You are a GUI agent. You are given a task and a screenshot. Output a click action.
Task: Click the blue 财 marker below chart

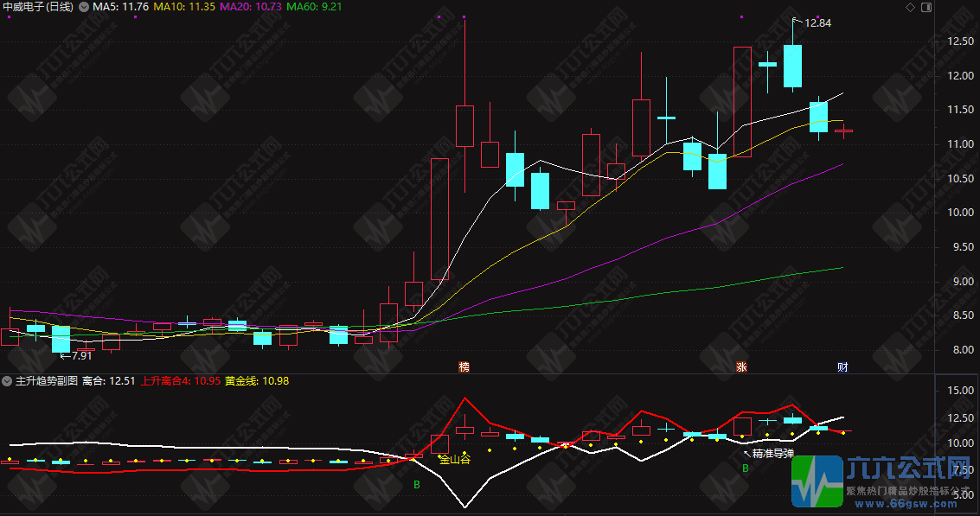point(842,367)
